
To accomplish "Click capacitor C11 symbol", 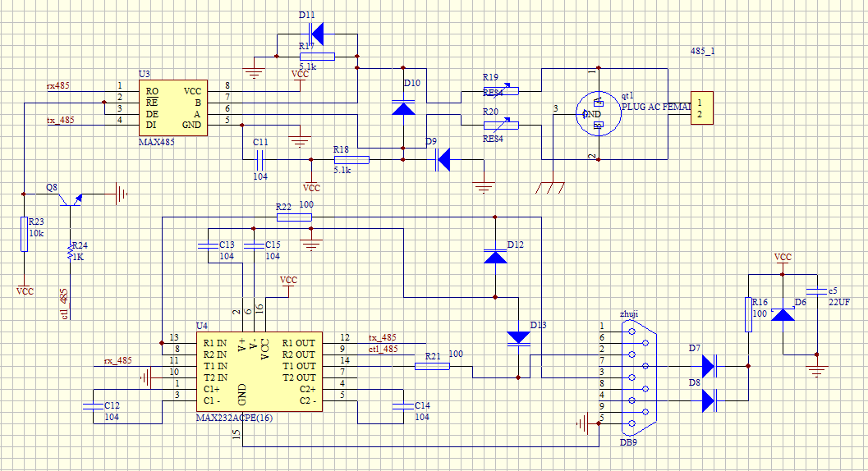I will [259, 159].
